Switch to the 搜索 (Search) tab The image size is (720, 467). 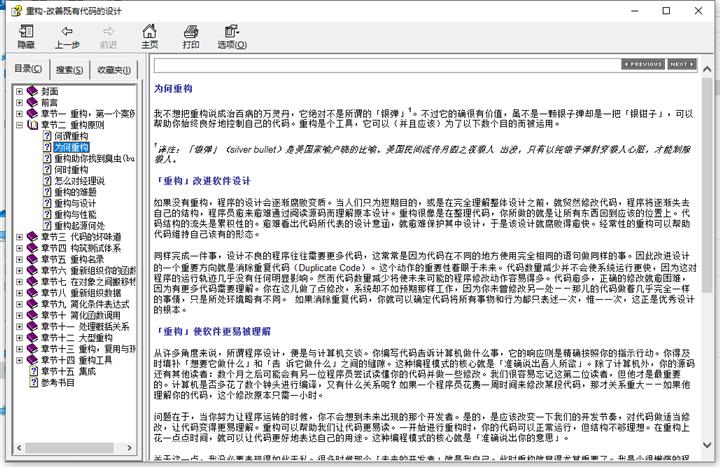69,70
